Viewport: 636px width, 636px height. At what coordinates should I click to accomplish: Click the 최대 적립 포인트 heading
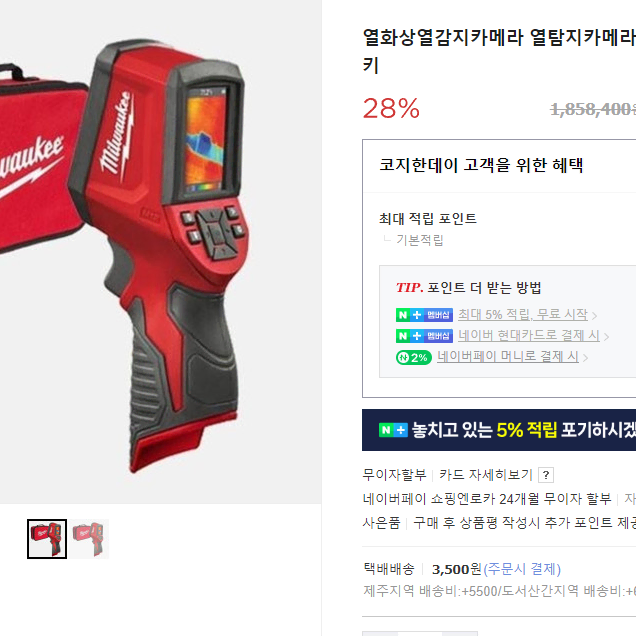tap(428, 219)
